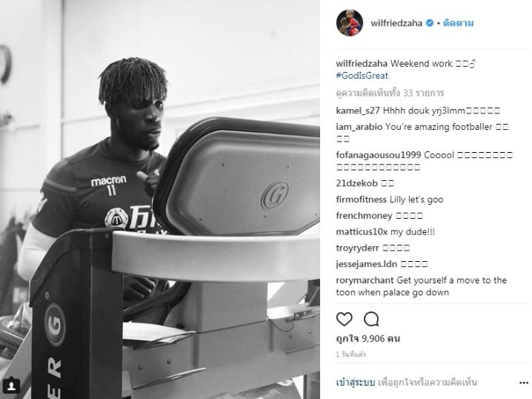Open wilfriedzaha profile picture avatar
Screen dimensions: 532x399
[350, 23]
